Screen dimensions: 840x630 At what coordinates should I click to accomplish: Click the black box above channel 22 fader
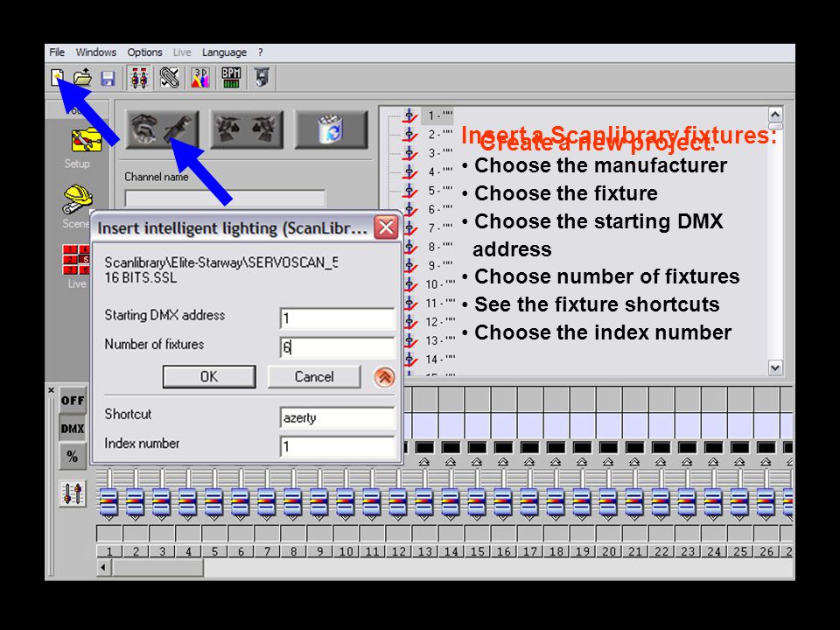click(x=661, y=447)
